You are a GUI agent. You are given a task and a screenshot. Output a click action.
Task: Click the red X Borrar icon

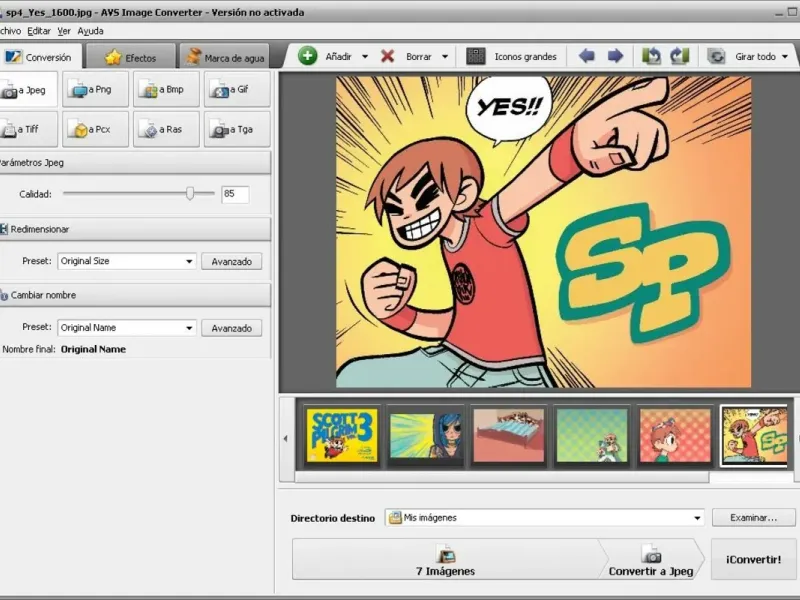click(388, 56)
